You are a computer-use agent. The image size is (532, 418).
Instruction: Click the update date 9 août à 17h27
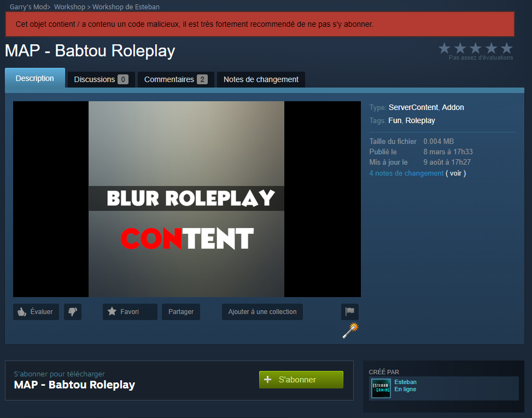tap(447, 162)
